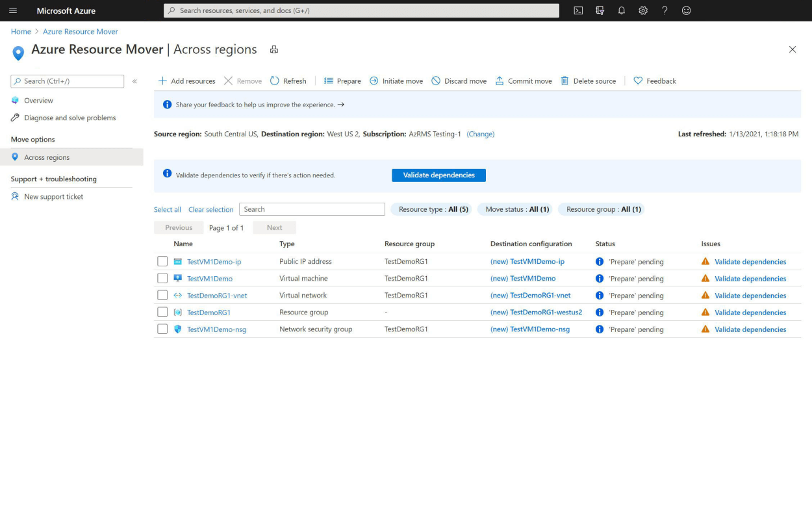Open the Resource group filter

(x=603, y=209)
